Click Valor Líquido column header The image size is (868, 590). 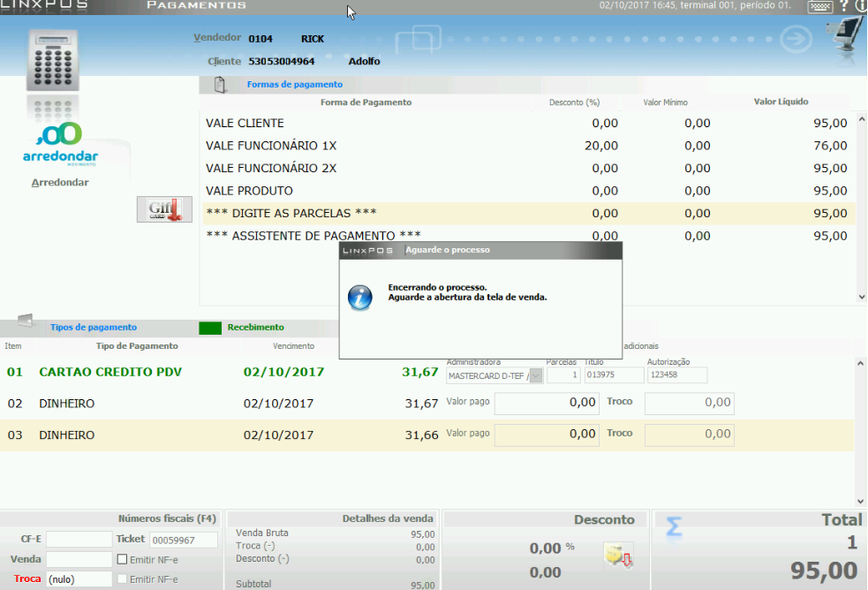tap(781, 102)
